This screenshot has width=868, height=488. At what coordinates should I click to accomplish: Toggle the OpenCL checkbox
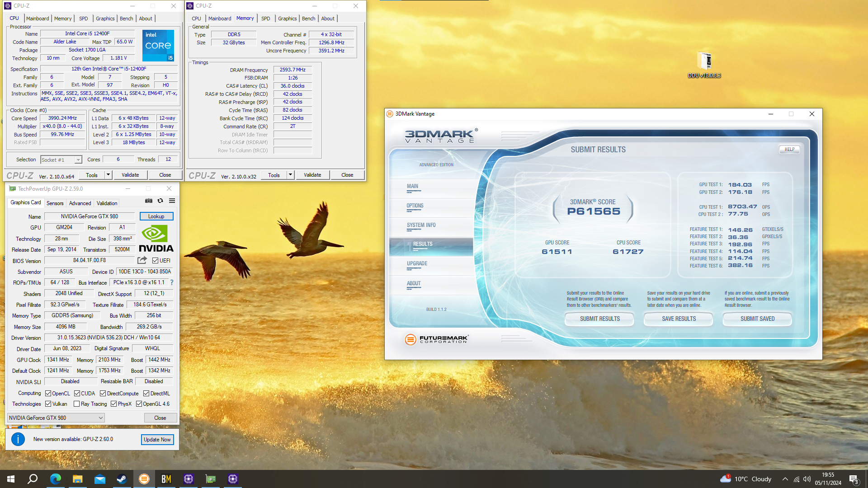pyautogui.click(x=48, y=394)
